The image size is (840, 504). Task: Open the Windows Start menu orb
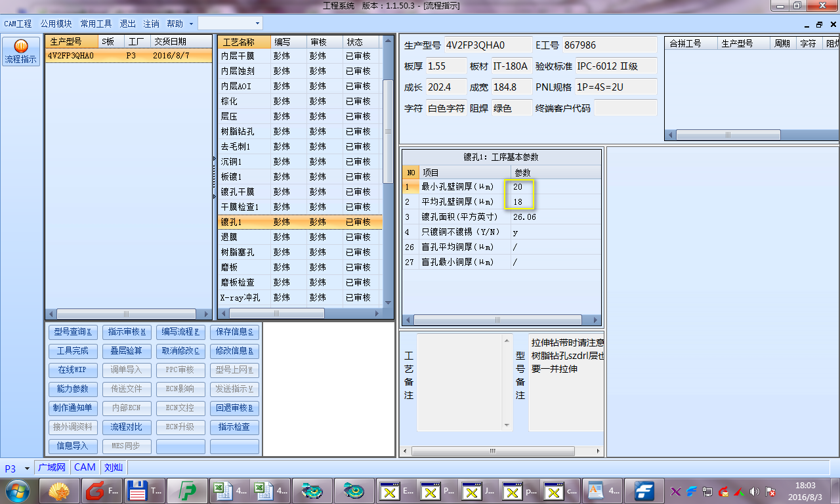coord(16,491)
